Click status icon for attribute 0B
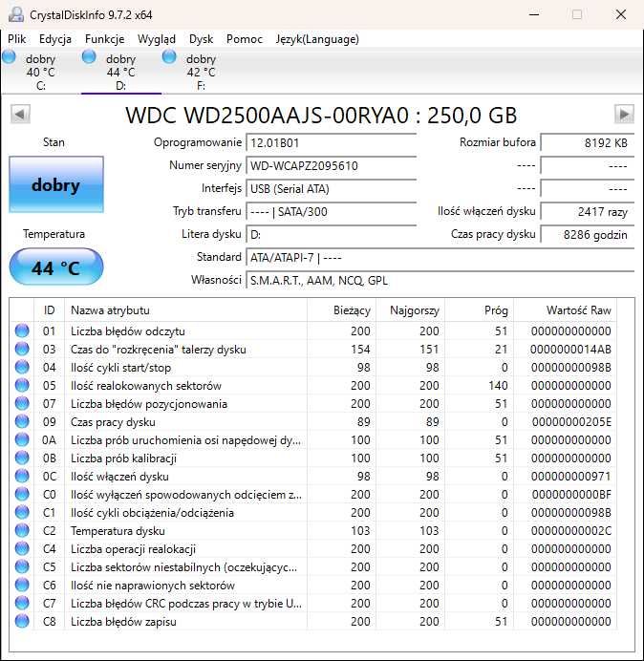The width and height of the screenshot is (644, 661). click(x=22, y=458)
